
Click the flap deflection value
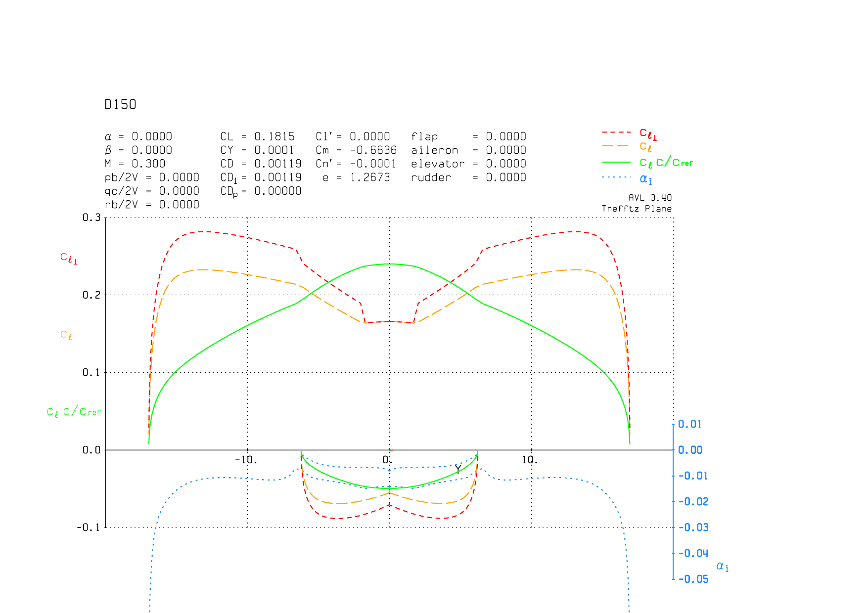505,136
